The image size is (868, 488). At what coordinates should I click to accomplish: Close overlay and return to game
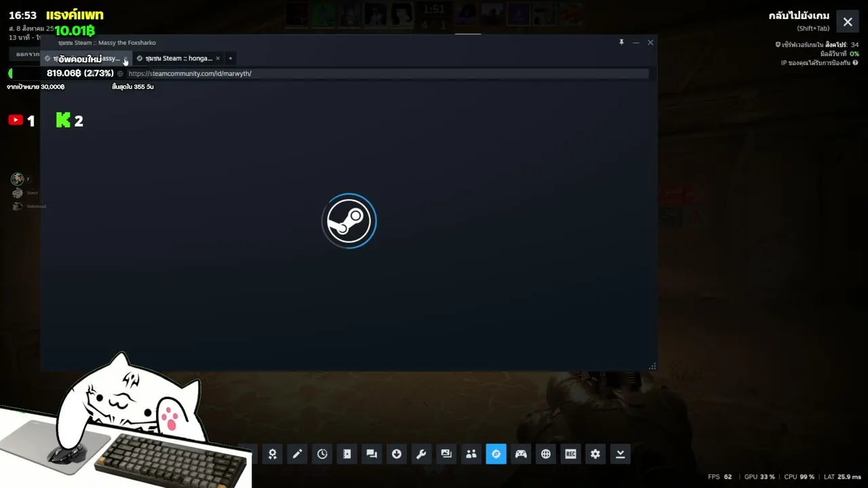coord(848,22)
